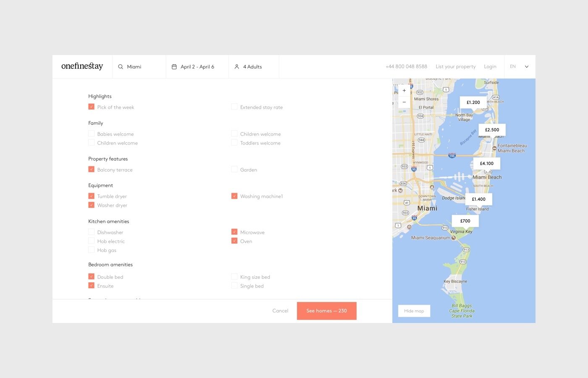Click the onefinestay logo
Image resolution: width=588 pixels, height=378 pixels.
[82, 66]
